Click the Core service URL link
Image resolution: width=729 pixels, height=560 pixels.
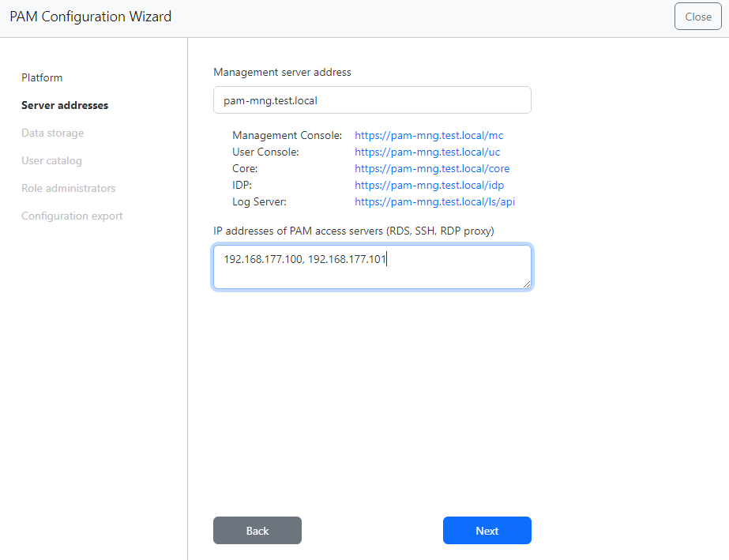[432, 168]
